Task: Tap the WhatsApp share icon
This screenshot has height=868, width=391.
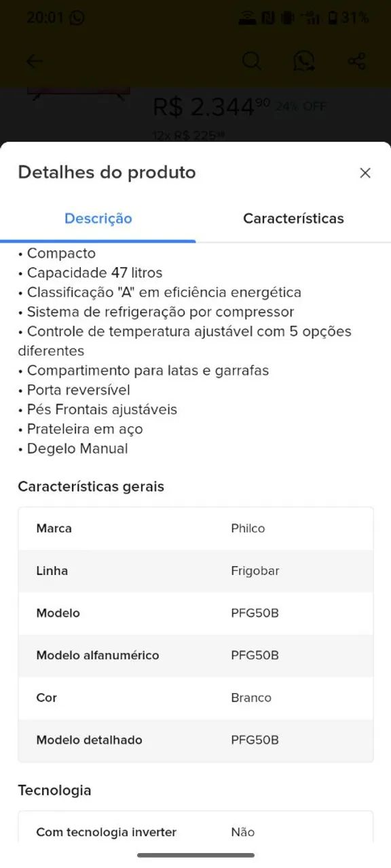Action: pos(303,61)
